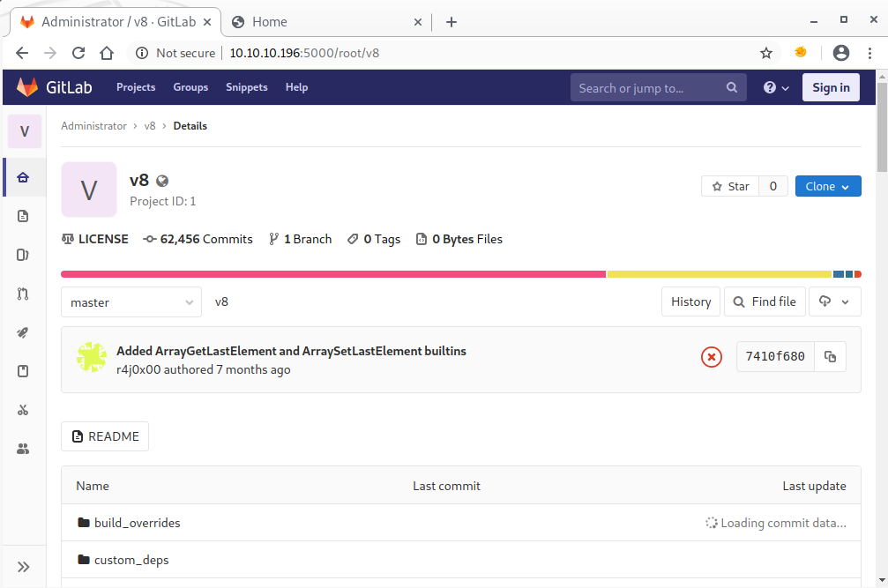Click the Find file button
This screenshot has height=588, width=888.
pos(765,301)
